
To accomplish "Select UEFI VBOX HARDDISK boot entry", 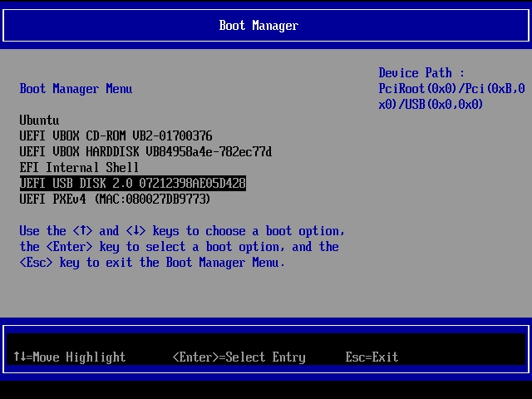I will pyautogui.click(x=145, y=151).
